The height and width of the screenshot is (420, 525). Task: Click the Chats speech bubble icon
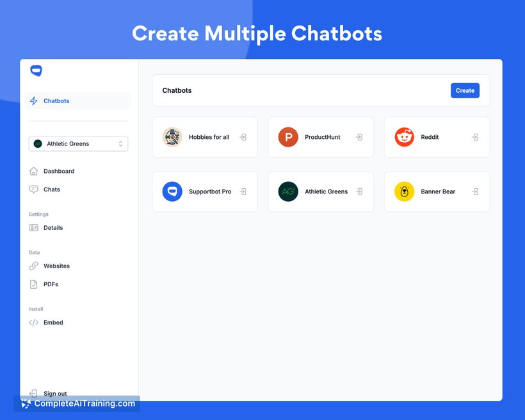coord(34,190)
